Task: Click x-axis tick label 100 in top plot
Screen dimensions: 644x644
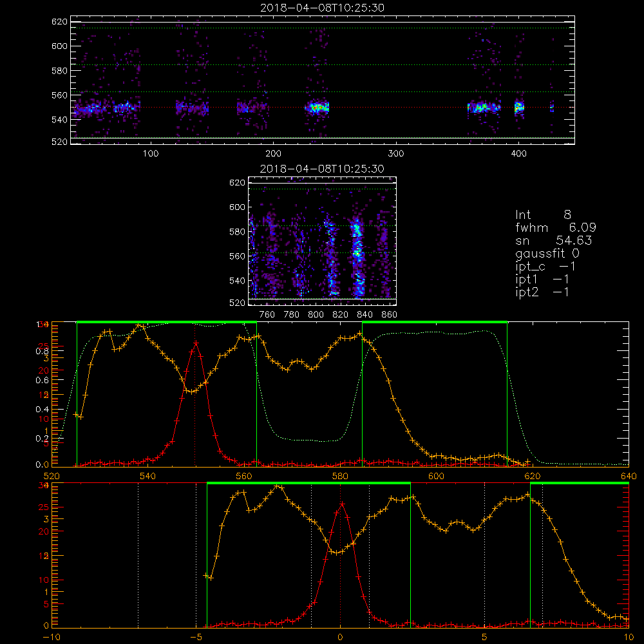Action: (151, 154)
